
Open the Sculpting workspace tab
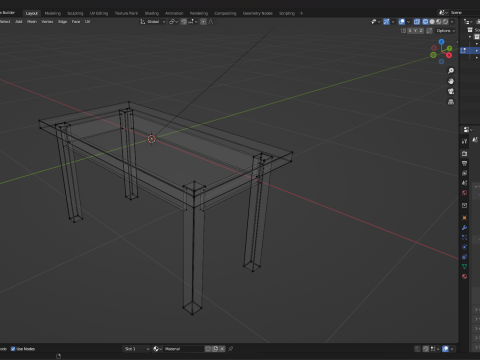click(75, 13)
